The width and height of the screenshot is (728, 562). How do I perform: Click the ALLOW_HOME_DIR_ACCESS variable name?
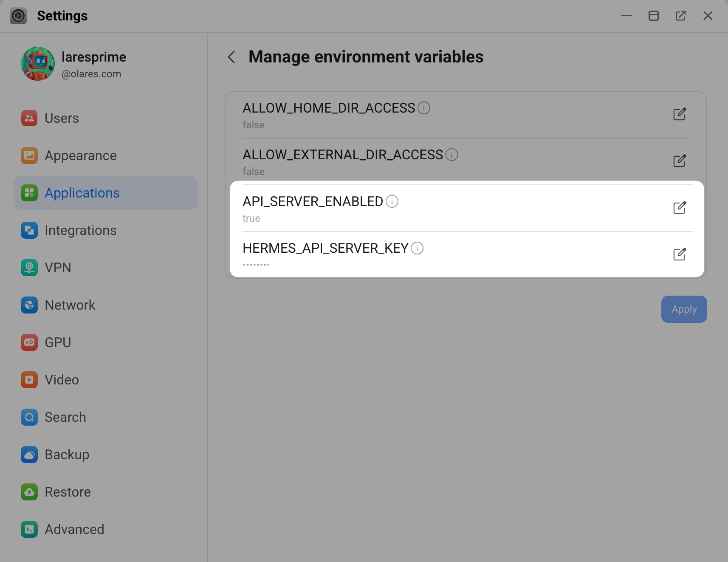tap(329, 108)
